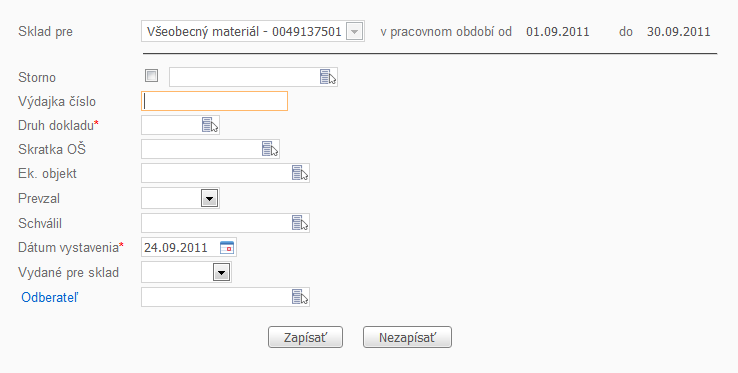This screenshot has height=373, width=738.
Task: Click into the Skratka OŠ text field
Action: pos(201,149)
